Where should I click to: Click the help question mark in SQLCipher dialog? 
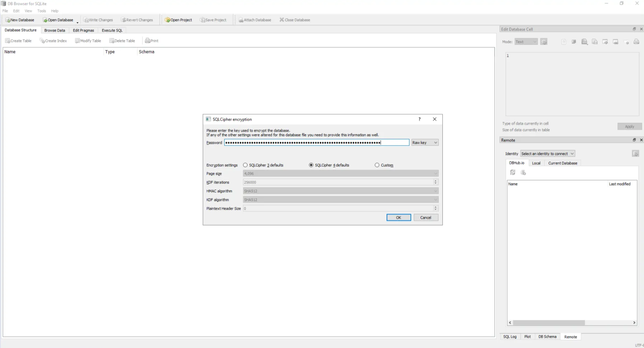pos(419,119)
